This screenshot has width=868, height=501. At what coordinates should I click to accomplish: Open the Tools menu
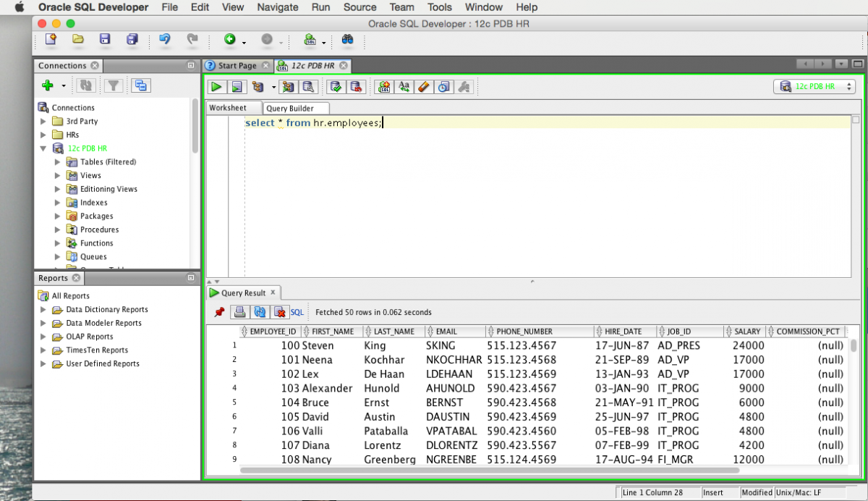pyautogui.click(x=440, y=7)
